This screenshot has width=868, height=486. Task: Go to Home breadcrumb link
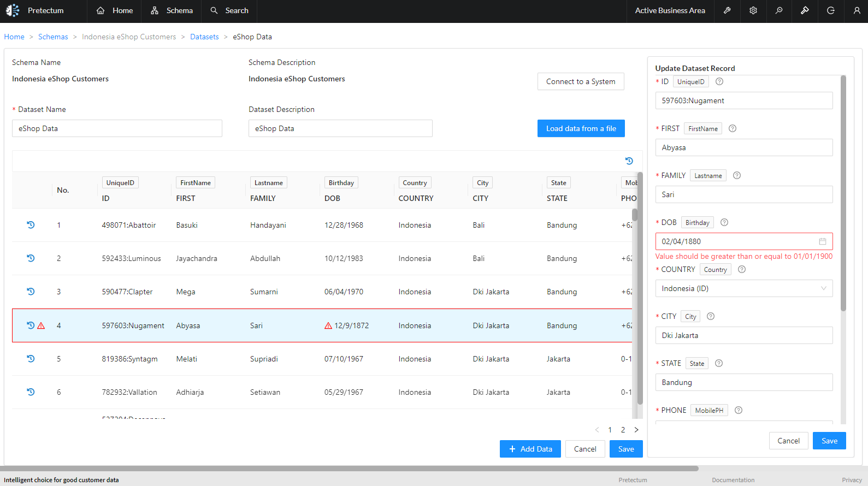tap(14, 37)
